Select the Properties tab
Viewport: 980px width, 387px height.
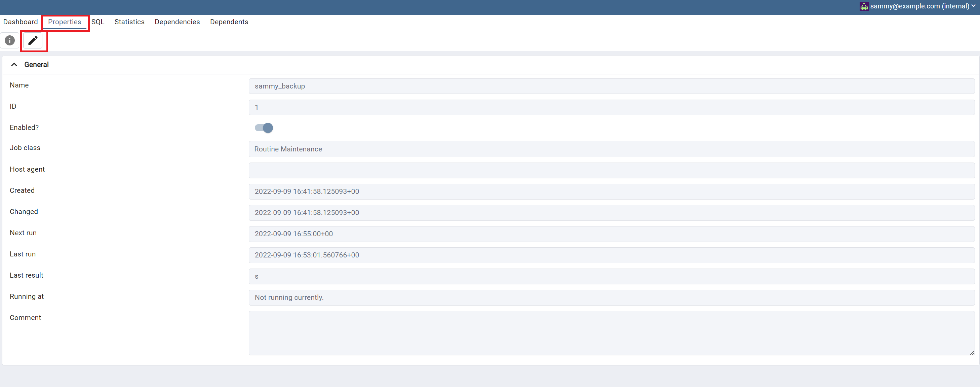pos(64,22)
